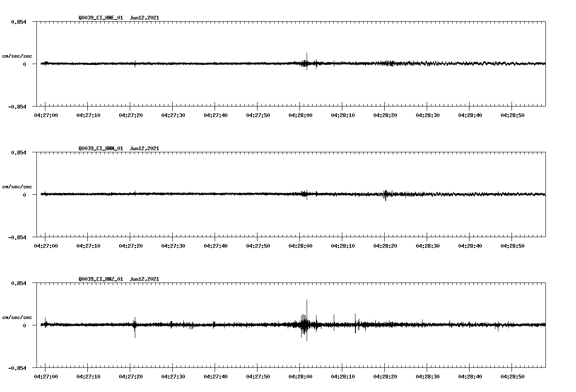This screenshot has width=576, height=392.
Task: Click the 04:27:00 time label under HNE plot
Action: click(x=46, y=115)
